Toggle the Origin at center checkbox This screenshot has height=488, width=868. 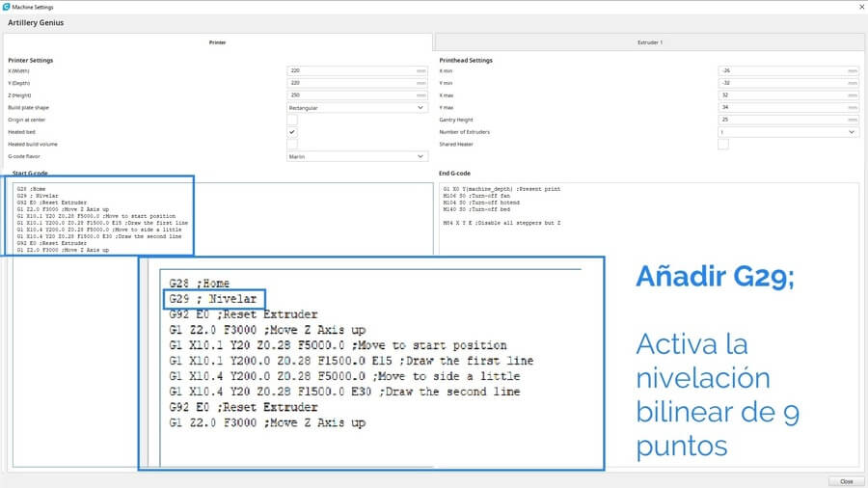(292, 120)
